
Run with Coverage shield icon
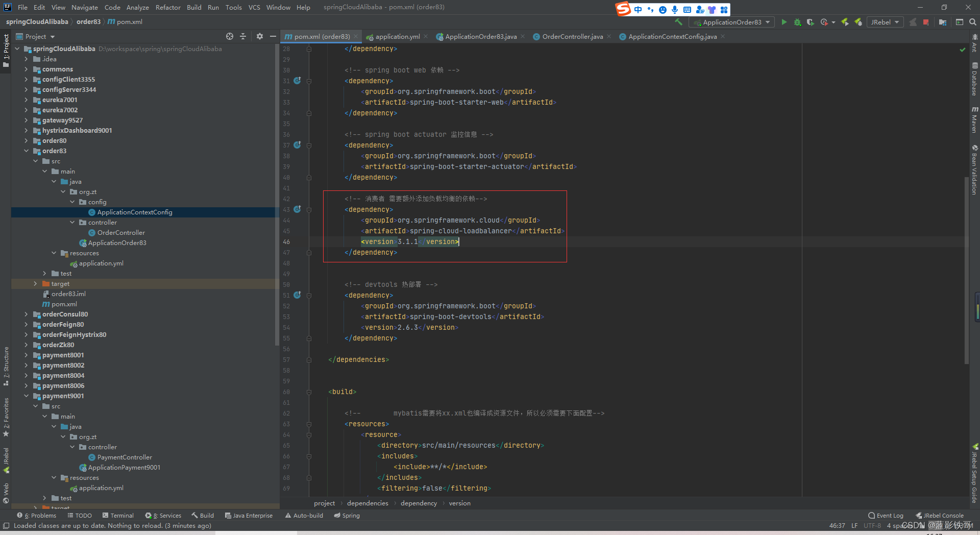810,22
